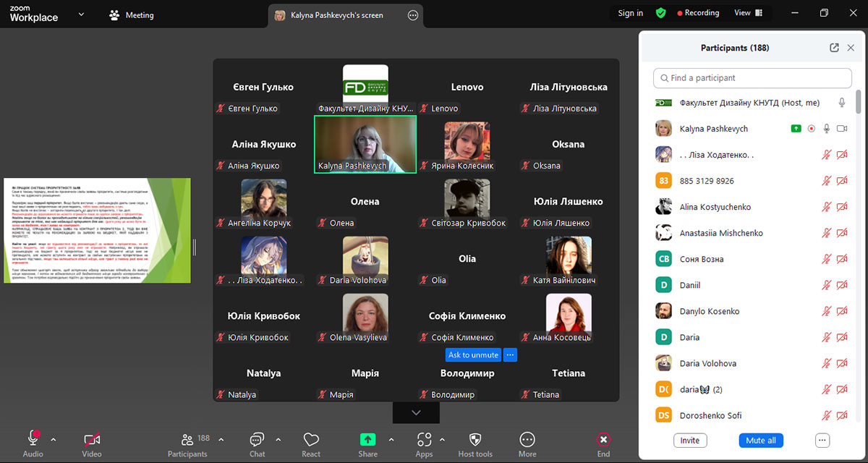Viewport: 868px width, 463px height.
Task: Close the Participants panel
Action: 851,48
